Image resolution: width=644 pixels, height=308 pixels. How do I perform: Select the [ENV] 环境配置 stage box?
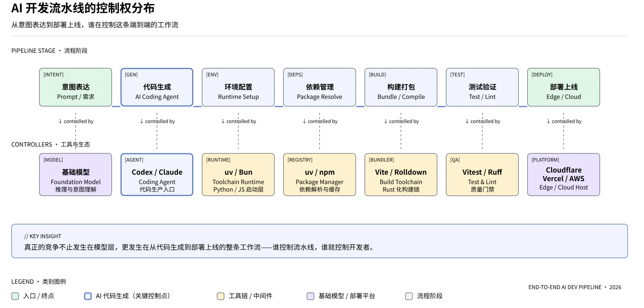[238, 87]
